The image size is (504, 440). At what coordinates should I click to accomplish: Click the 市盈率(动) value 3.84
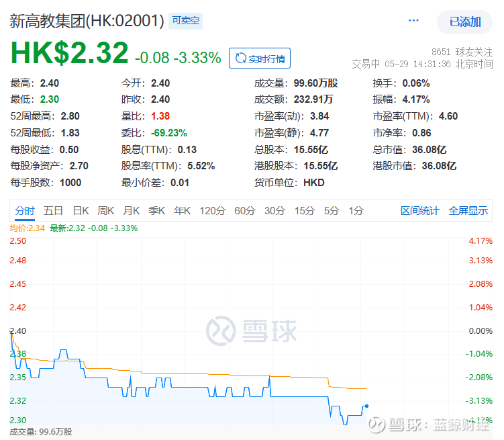click(319, 116)
